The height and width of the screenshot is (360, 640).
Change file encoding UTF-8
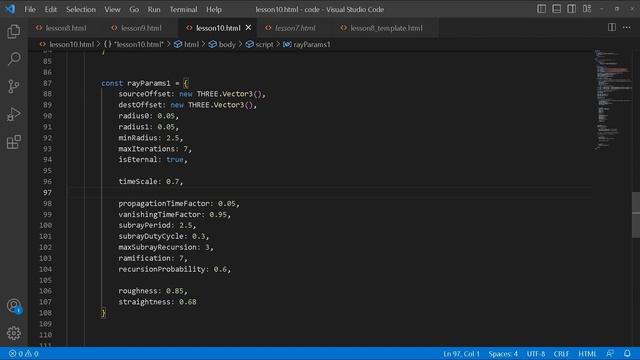[536, 353]
